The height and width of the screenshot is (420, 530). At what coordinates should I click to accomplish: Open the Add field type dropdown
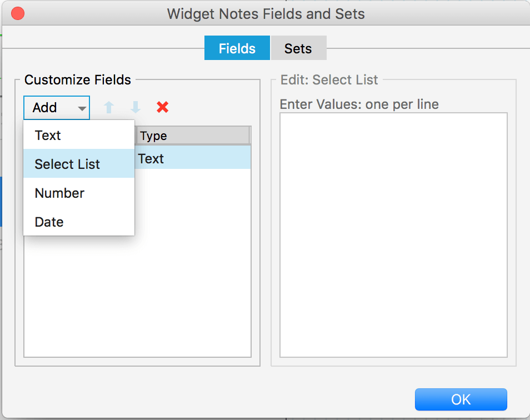tap(57, 108)
